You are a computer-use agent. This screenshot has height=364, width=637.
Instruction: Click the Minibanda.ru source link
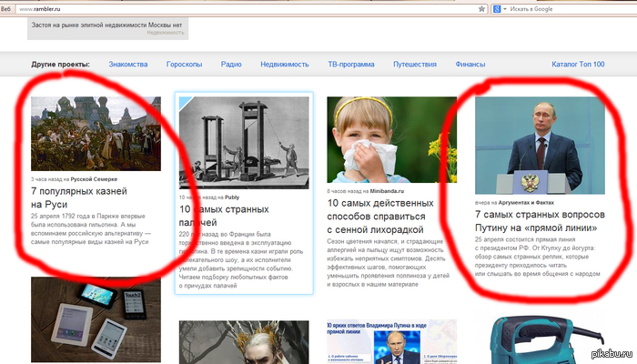tap(387, 191)
